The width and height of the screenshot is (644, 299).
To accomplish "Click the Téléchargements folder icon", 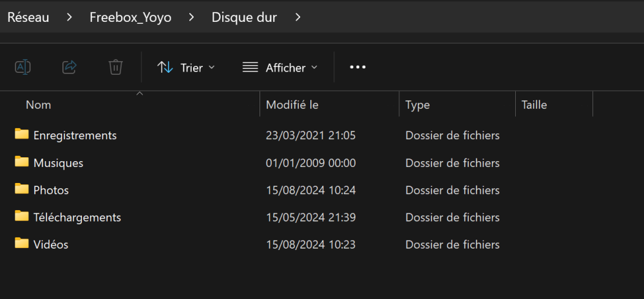I will [23, 217].
